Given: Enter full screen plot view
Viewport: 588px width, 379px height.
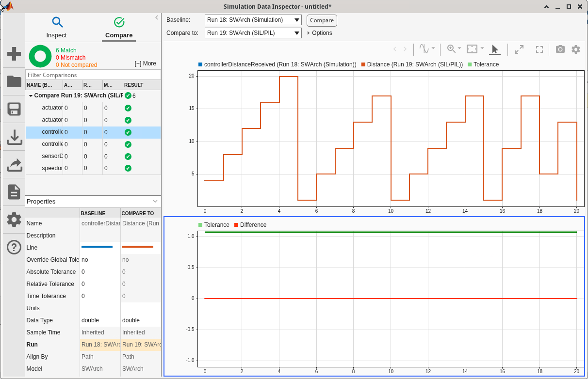Looking at the screenshot, I should pos(539,49).
